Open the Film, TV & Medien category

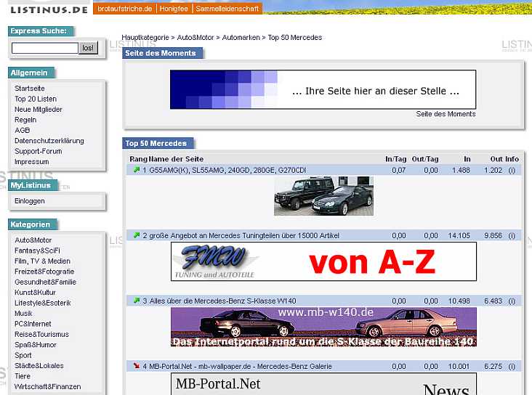[x=42, y=261]
